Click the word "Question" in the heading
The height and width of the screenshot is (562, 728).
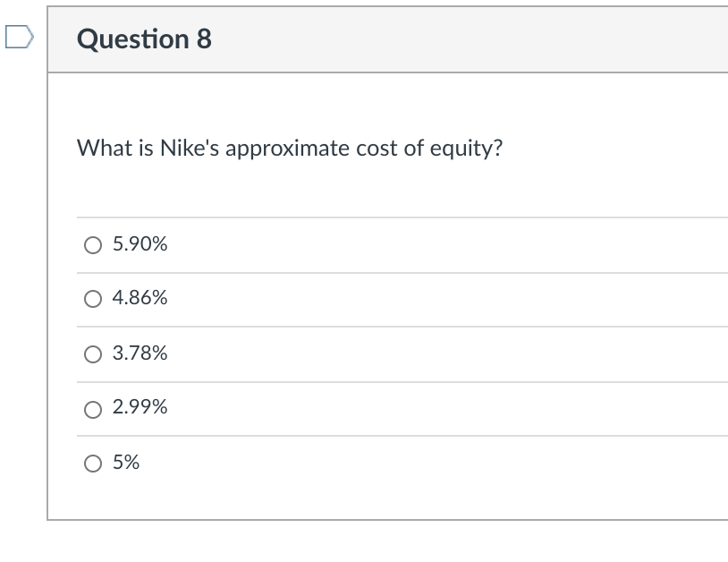click(x=133, y=39)
